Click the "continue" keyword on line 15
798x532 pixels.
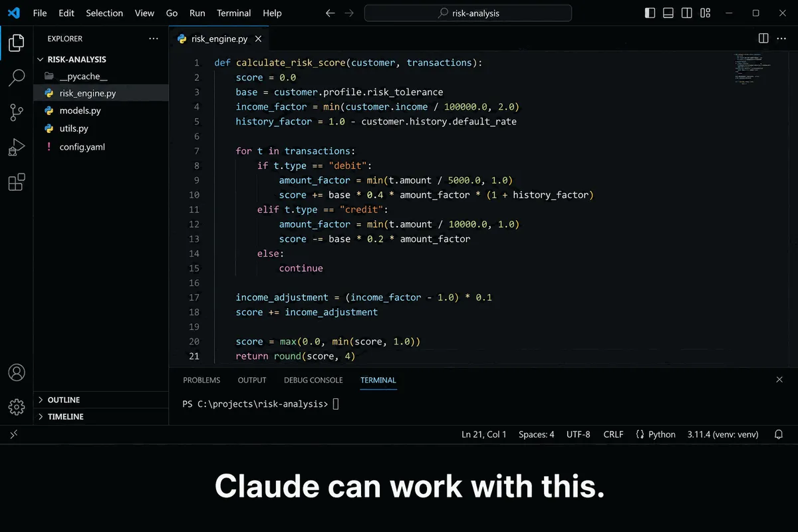click(301, 268)
